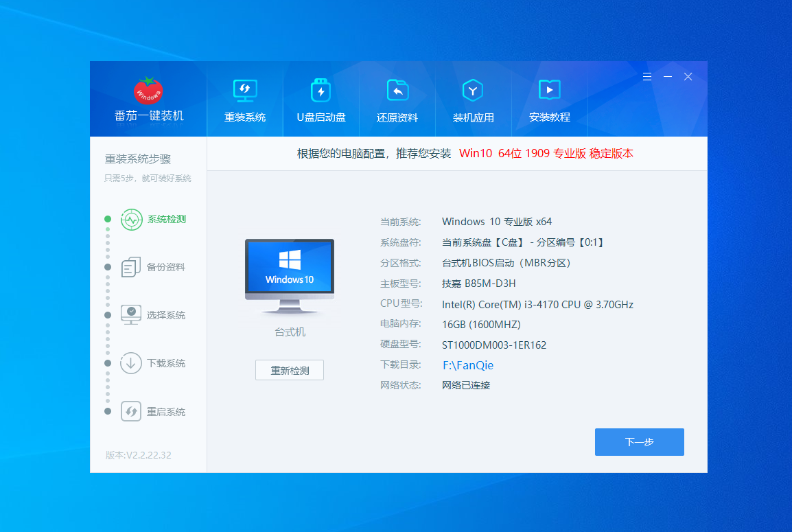The width and height of the screenshot is (792, 532).
Task: Switch to the U盘启动盘 tab label
Action: coord(321,117)
